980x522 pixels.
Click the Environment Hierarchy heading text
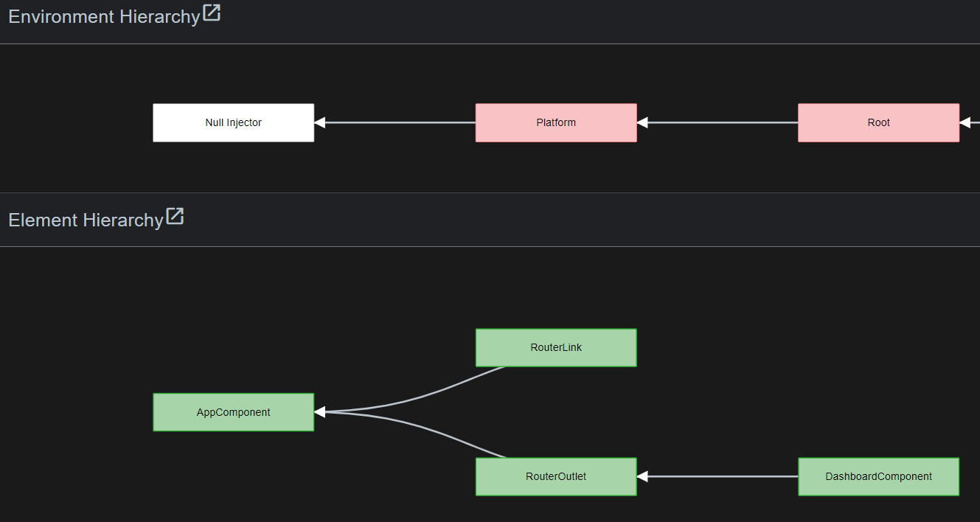tap(104, 16)
